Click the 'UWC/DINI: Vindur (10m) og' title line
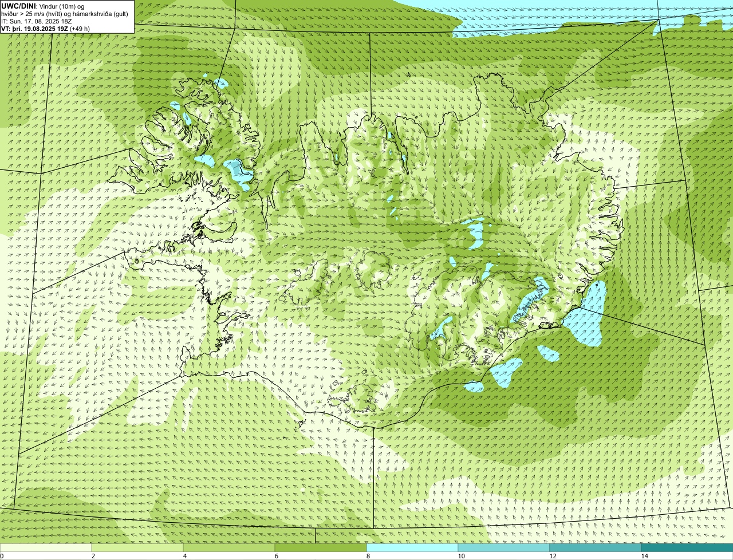This screenshot has height=560, width=733. point(43,6)
